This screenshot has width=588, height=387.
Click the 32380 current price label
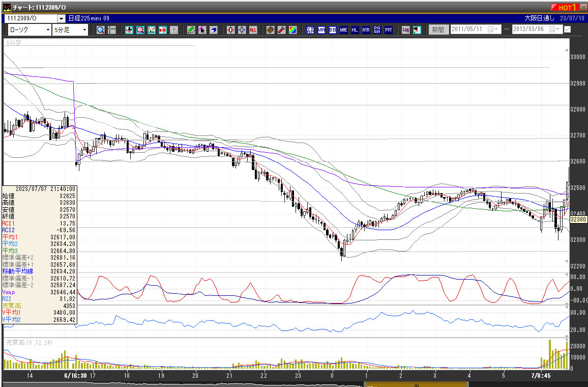coord(579,219)
